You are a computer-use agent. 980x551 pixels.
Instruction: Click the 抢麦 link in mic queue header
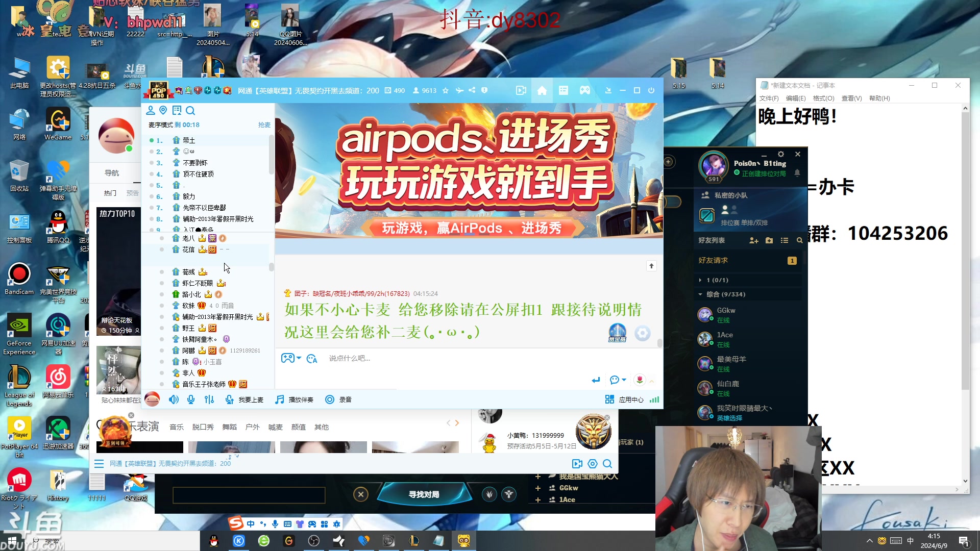[264, 125]
